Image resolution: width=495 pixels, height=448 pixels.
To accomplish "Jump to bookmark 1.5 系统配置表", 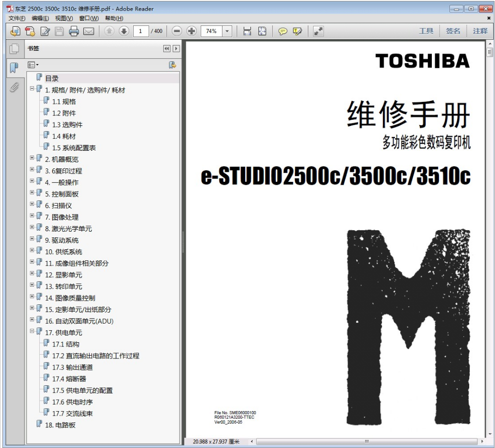I will click(x=74, y=148).
